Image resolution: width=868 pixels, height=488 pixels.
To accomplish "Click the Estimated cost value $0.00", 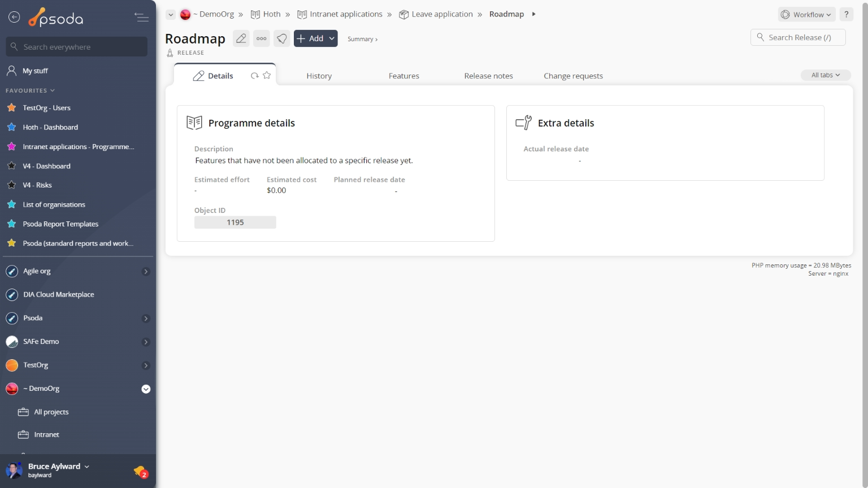I will pos(276,190).
